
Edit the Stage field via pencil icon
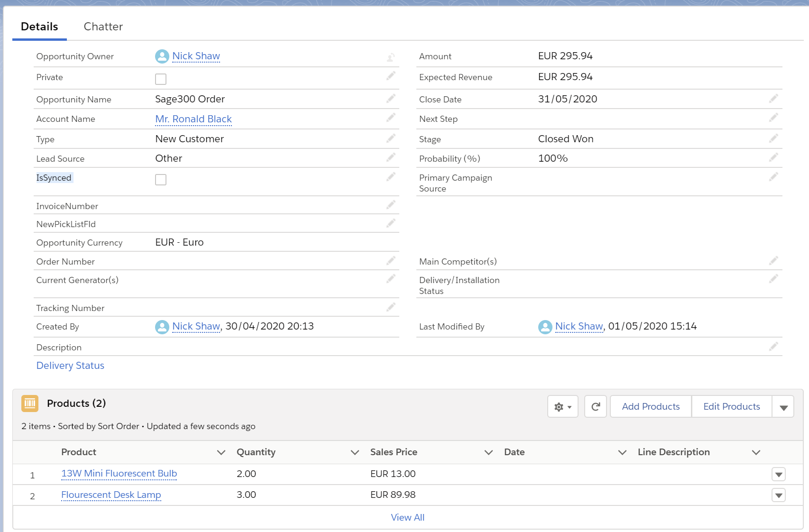click(x=773, y=138)
